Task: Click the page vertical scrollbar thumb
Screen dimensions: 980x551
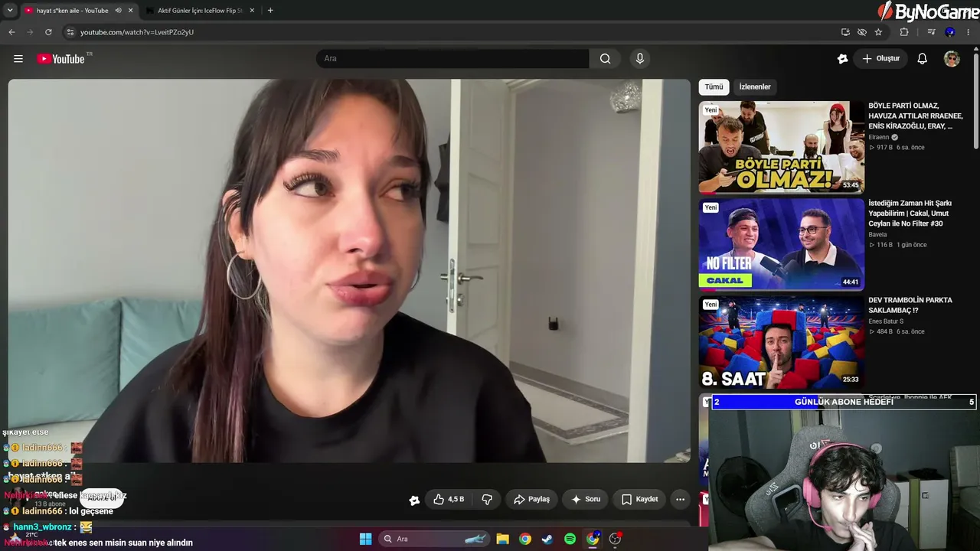Action: click(x=976, y=99)
